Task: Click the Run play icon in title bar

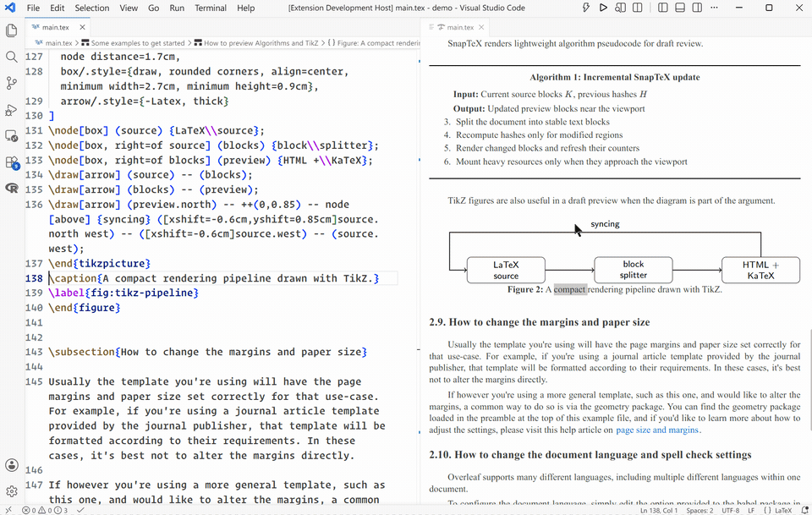Action: tap(603, 8)
